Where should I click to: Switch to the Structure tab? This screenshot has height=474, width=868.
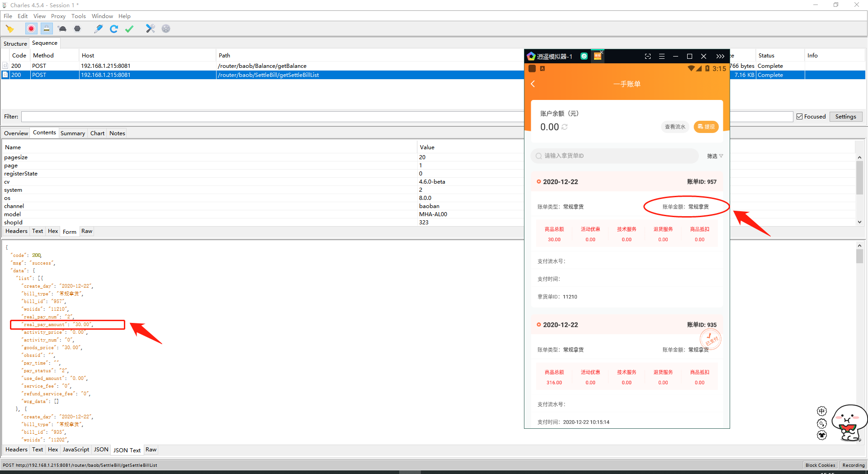[15, 44]
